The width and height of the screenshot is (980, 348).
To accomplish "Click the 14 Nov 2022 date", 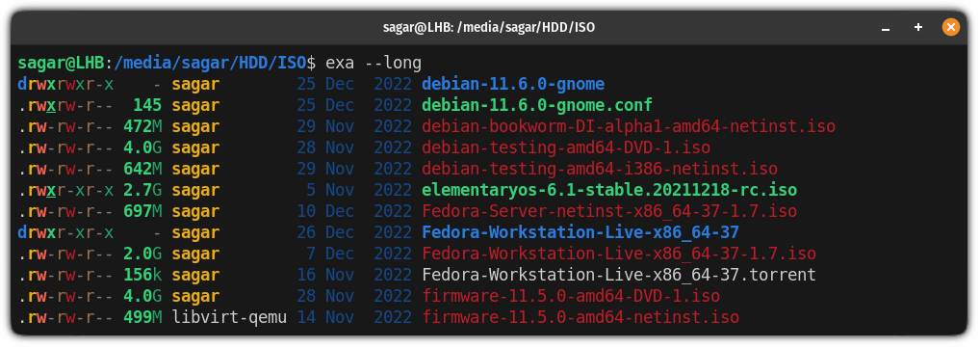I will click(x=354, y=317).
